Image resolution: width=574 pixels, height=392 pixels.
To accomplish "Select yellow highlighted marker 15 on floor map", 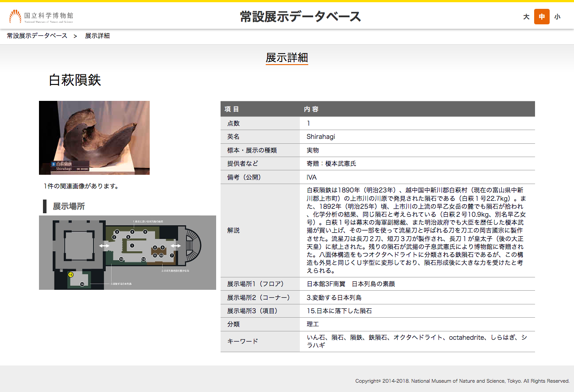I will pos(70,275).
